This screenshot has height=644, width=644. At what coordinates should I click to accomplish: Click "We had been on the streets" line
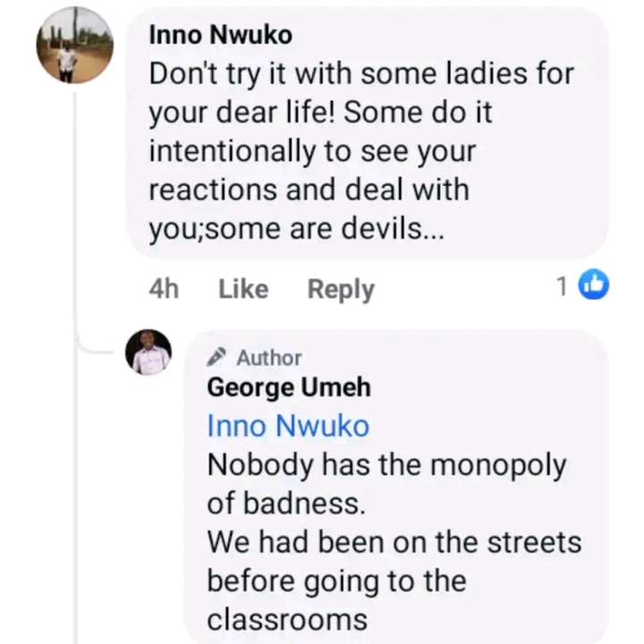pyautogui.click(x=394, y=542)
